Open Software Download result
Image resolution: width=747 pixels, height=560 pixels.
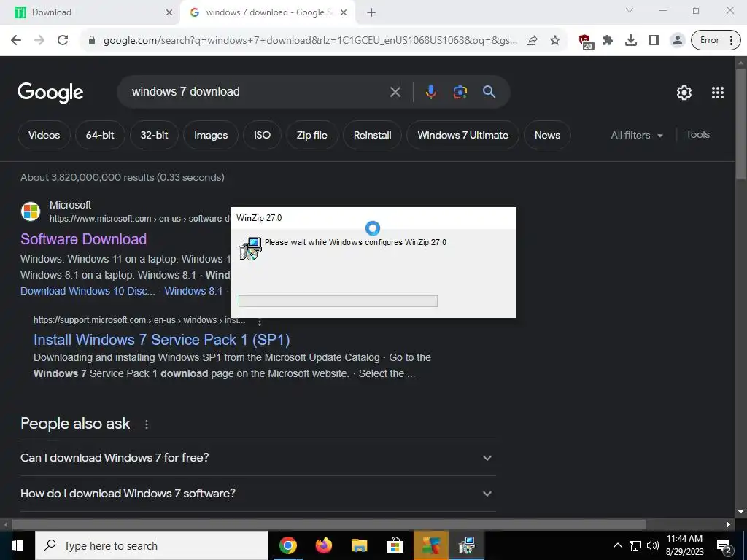[x=83, y=239]
